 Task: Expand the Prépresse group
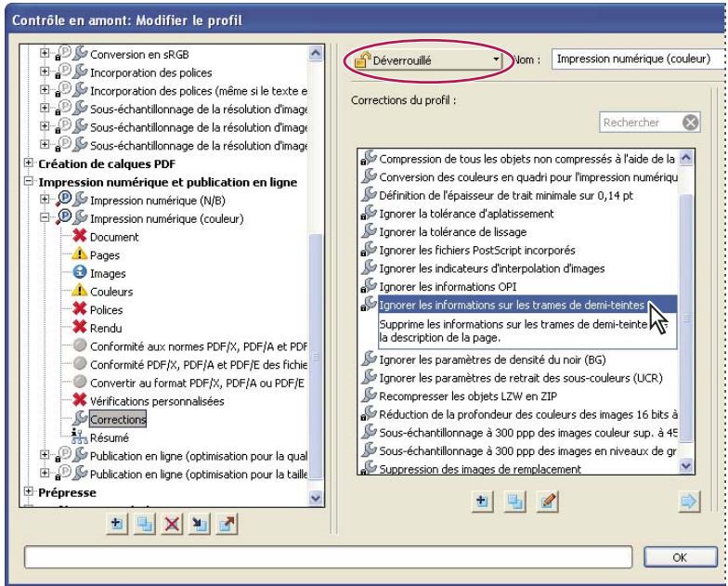(28, 491)
